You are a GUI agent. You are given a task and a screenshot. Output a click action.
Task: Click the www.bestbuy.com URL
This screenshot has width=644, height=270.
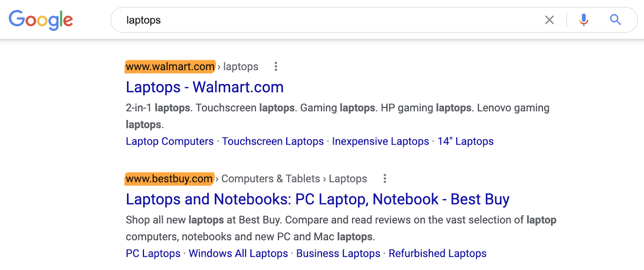coord(169,179)
